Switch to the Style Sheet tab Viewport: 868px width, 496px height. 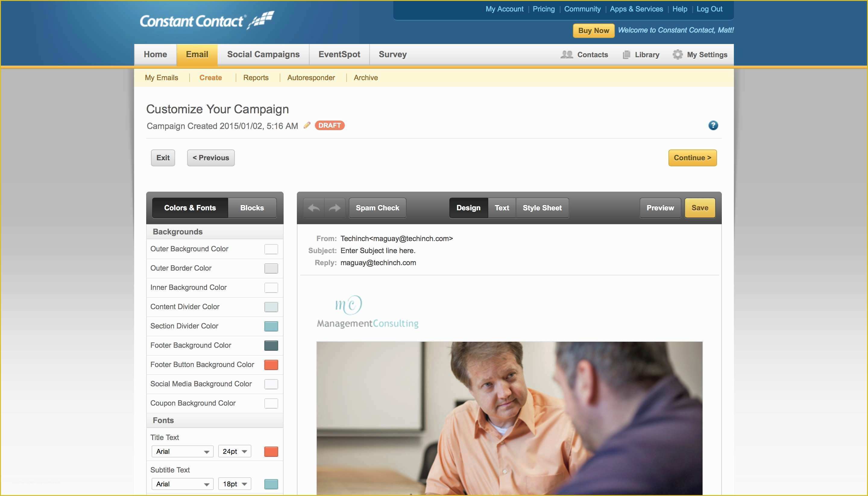(x=542, y=207)
